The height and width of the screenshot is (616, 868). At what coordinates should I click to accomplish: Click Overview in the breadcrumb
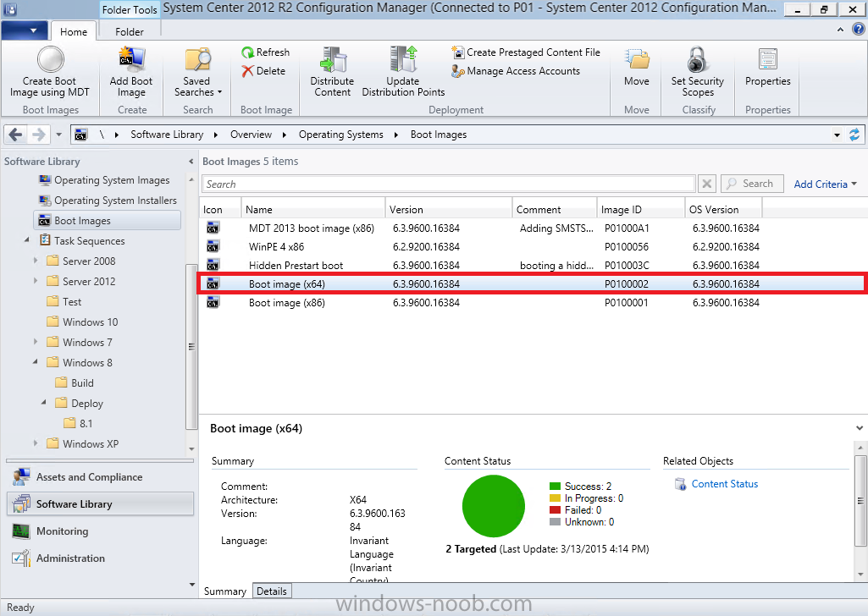pyautogui.click(x=251, y=135)
